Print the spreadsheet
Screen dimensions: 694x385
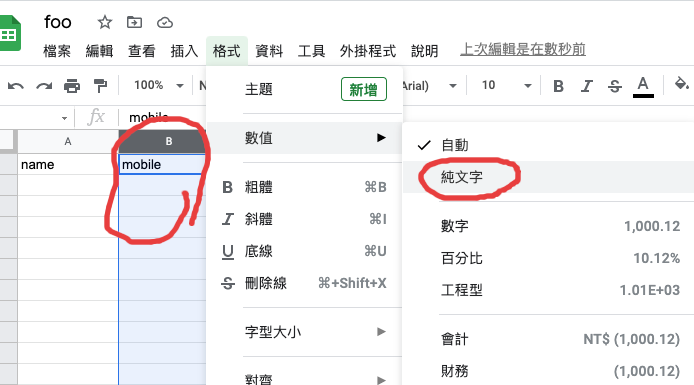click(72, 86)
